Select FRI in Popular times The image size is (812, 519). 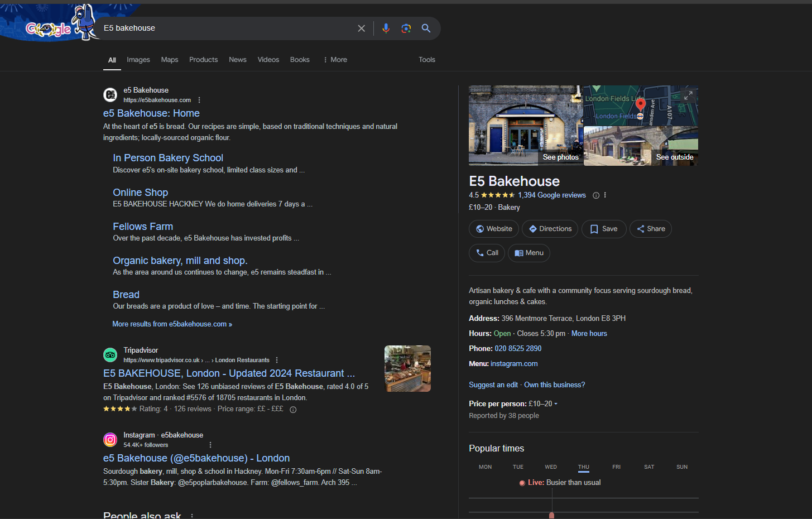tap(617, 467)
